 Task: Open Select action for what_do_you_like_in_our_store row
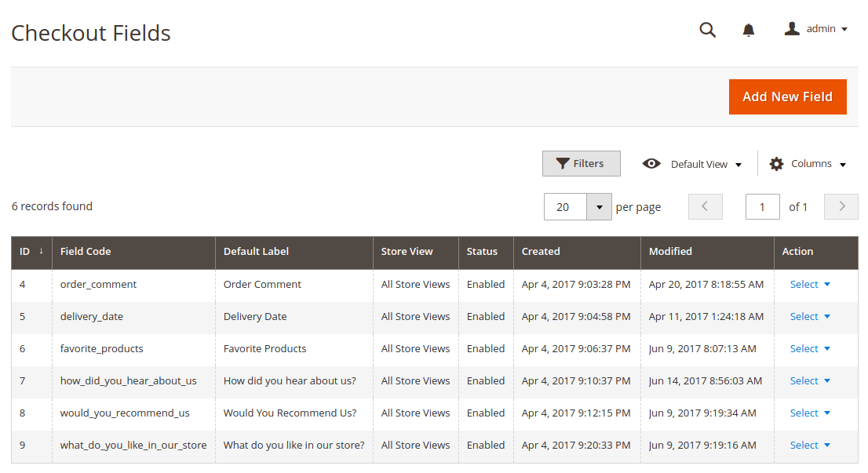[810, 445]
